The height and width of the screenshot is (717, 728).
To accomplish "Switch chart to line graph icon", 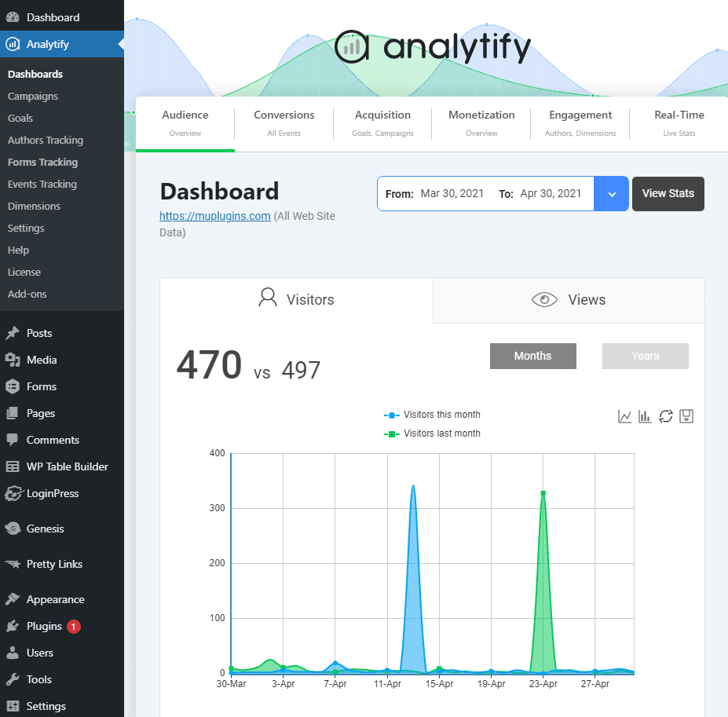I will point(624,416).
